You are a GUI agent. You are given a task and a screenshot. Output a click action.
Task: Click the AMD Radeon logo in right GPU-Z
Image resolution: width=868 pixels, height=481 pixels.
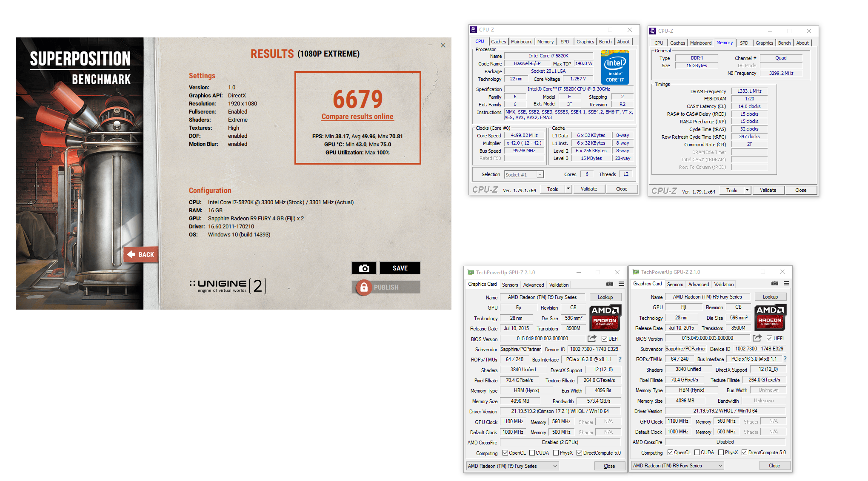770,317
